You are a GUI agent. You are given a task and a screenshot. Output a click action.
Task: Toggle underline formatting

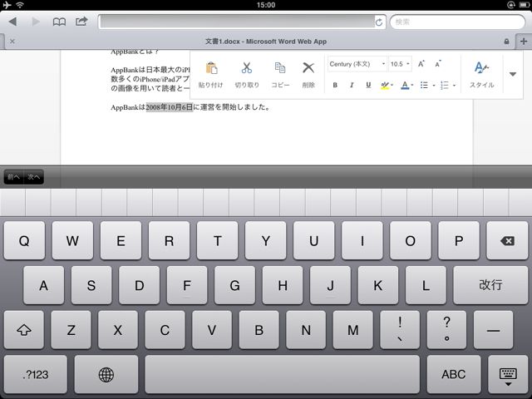coord(368,85)
